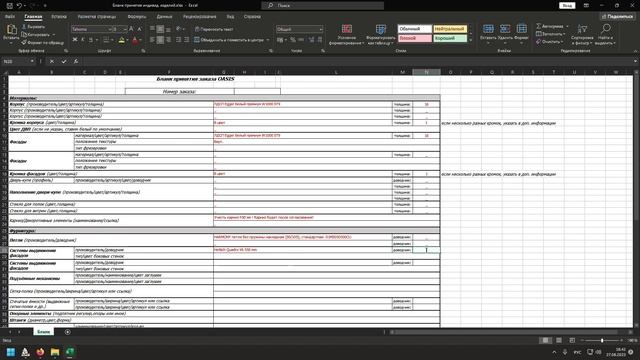640x360 pixels.
Task: Switch to the Review tab
Action: [200, 17]
